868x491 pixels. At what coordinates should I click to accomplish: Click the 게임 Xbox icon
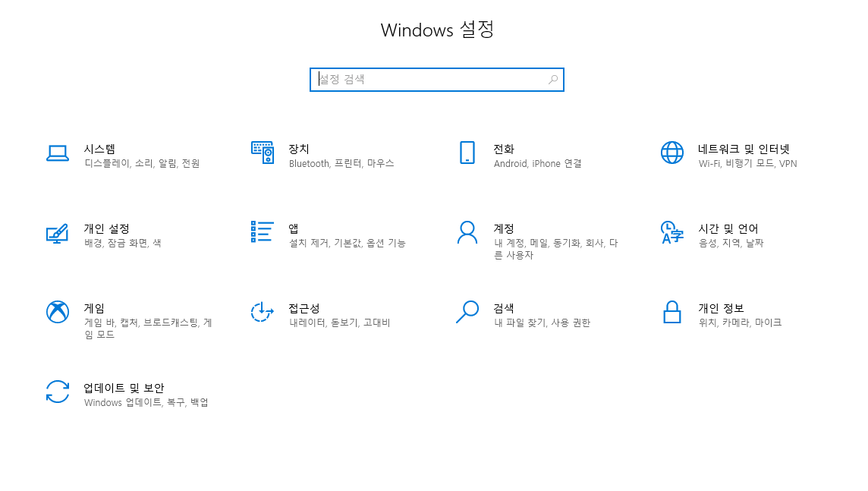pos(58,313)
